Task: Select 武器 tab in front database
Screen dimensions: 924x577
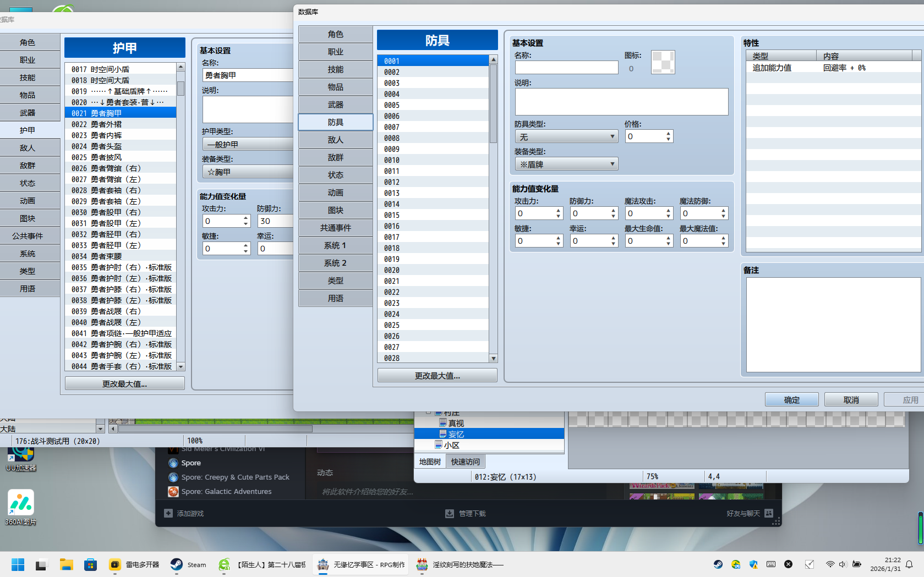Action: 336,105
